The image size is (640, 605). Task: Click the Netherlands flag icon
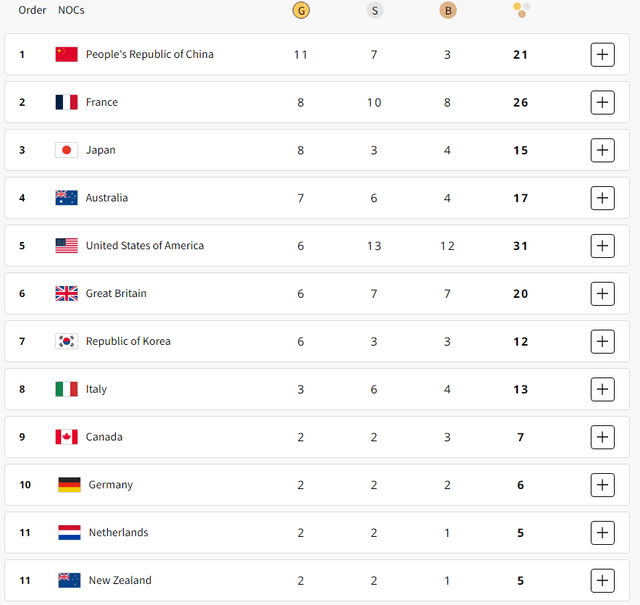click(69, 533)
